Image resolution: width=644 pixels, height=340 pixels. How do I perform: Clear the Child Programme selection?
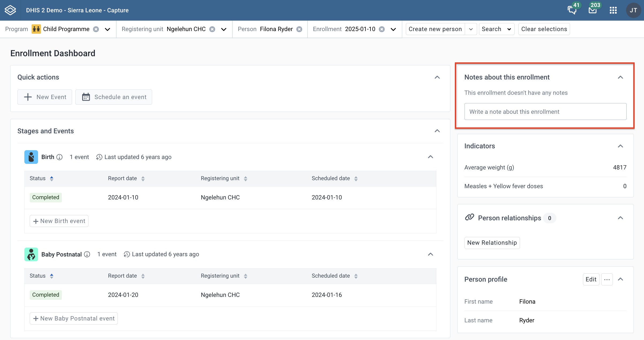pos(96,29)
